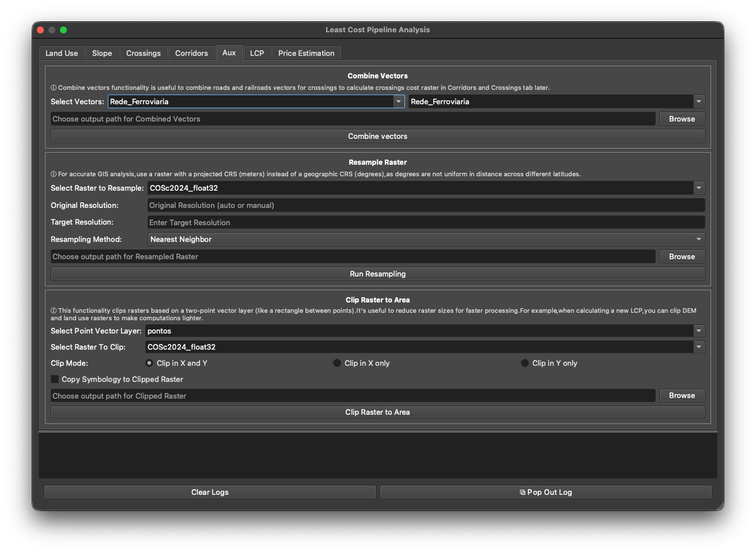Select Clip in X only option
This screenshot has height=553, width=756.
pyautogui.click(x=361, y=363)
